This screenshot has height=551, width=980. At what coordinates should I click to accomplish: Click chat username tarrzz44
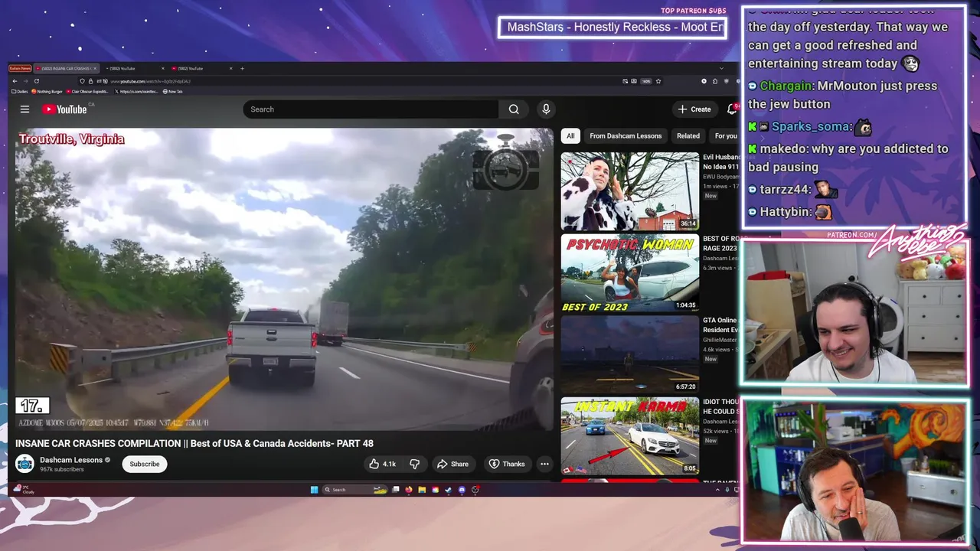(x=785, y=189)
